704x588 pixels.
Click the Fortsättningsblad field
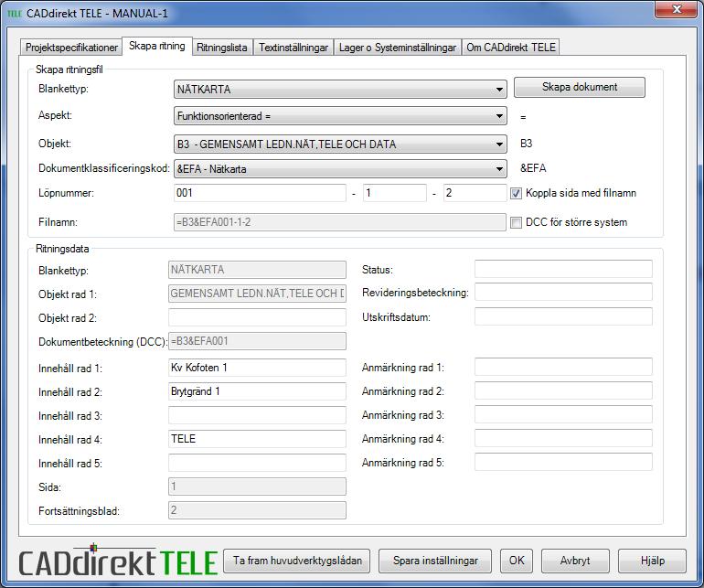pos(257,510)
